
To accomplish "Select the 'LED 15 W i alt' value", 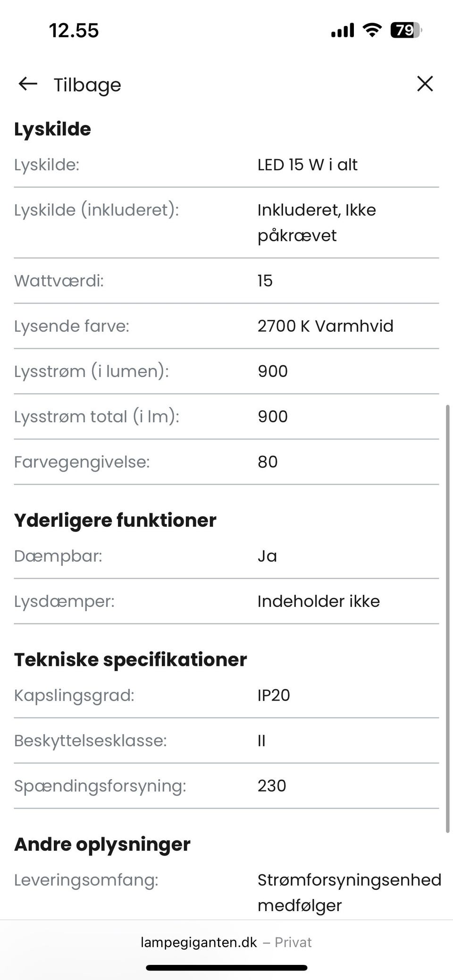I will [x=307, y=165].
